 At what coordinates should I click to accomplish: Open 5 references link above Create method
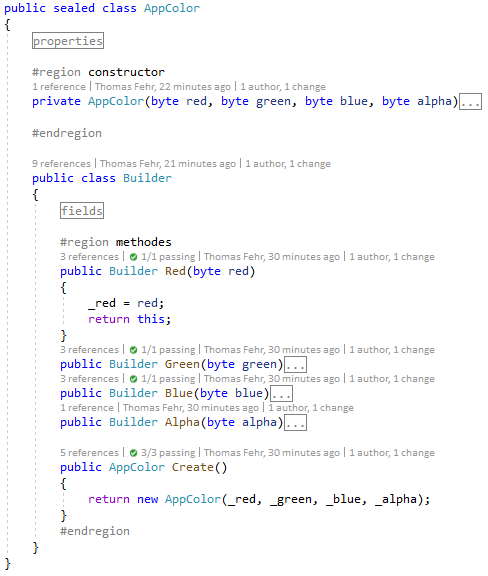pos(90,453)
